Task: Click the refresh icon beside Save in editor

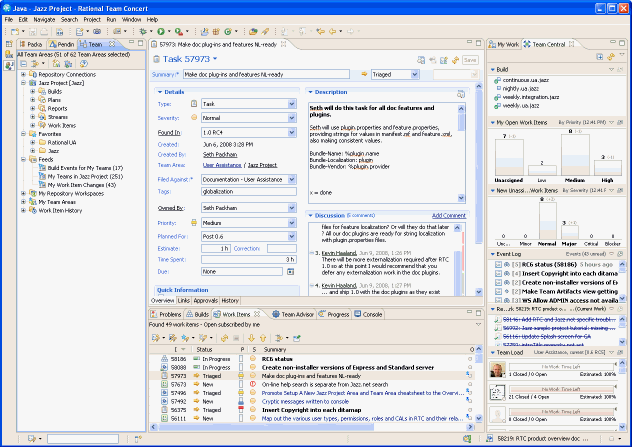Action: click(x=456, y=60)
